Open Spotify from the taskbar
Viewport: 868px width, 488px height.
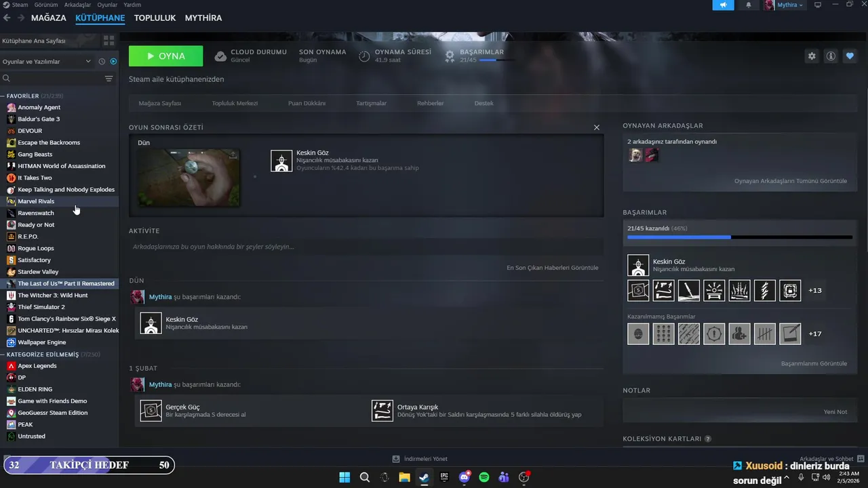[484, 477]
